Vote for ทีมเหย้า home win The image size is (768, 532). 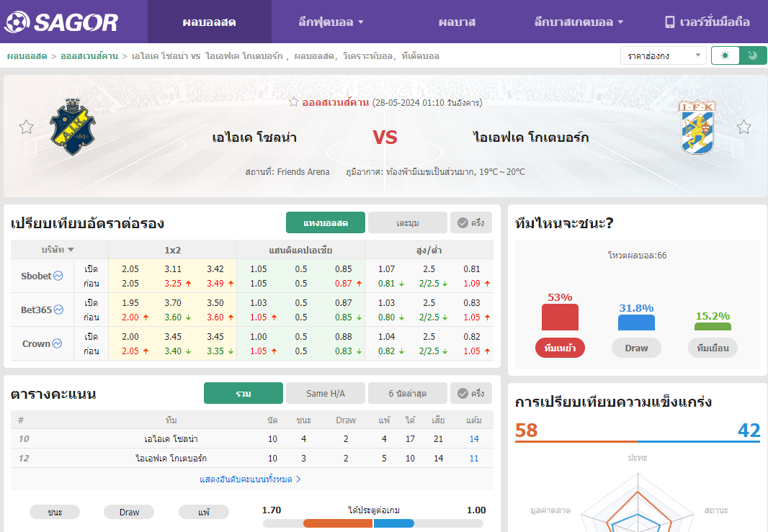click(560, 348)
